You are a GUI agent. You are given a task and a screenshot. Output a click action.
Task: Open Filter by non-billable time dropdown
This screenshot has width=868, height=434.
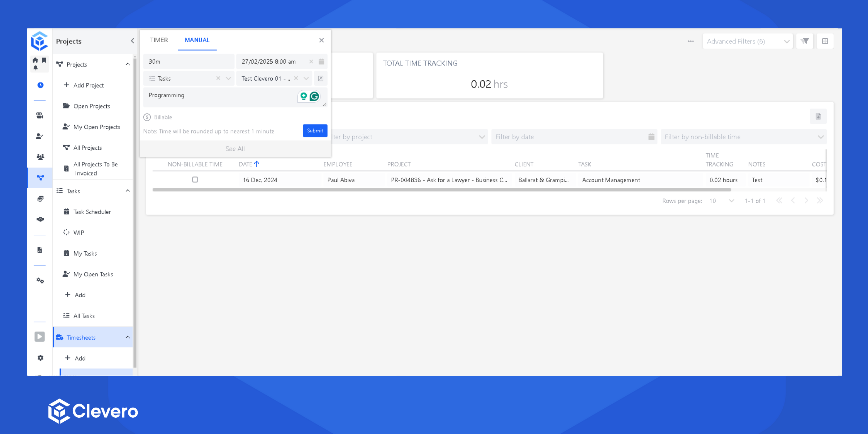(744, 137)
